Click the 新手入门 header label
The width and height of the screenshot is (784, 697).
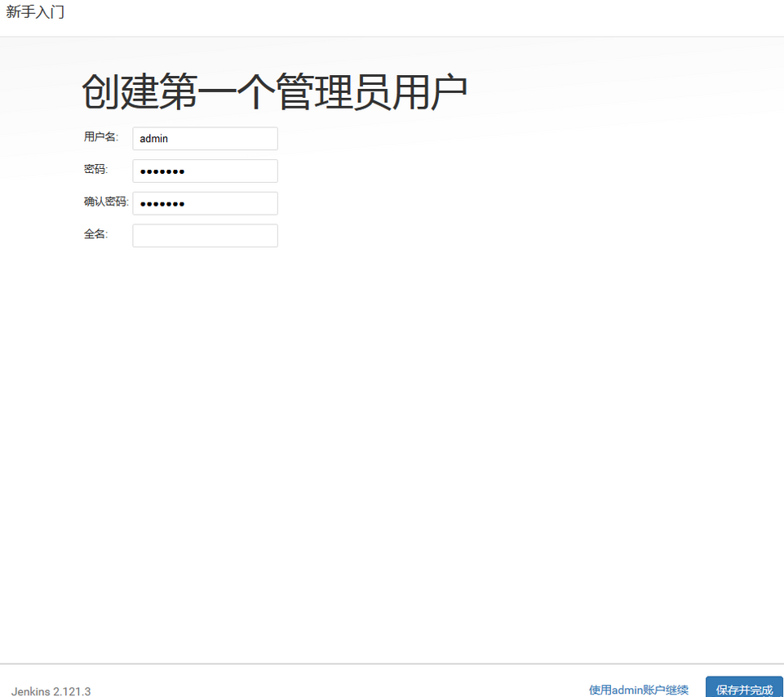(33, 12)
